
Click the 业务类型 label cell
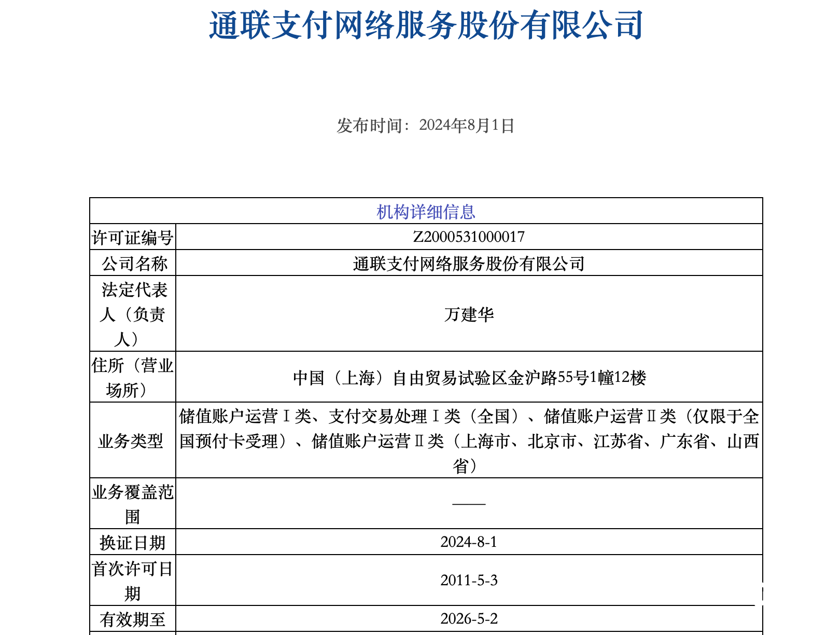pyautogui.click(x=133, y=440)
